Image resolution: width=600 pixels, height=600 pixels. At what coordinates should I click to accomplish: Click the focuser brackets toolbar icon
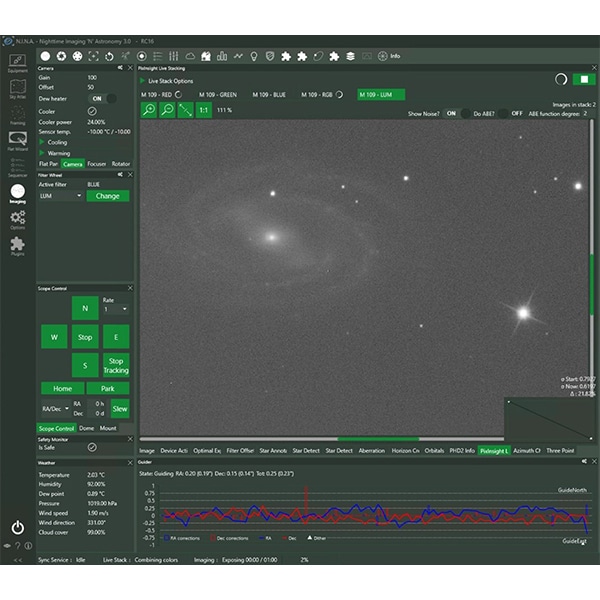coord(93,57)
